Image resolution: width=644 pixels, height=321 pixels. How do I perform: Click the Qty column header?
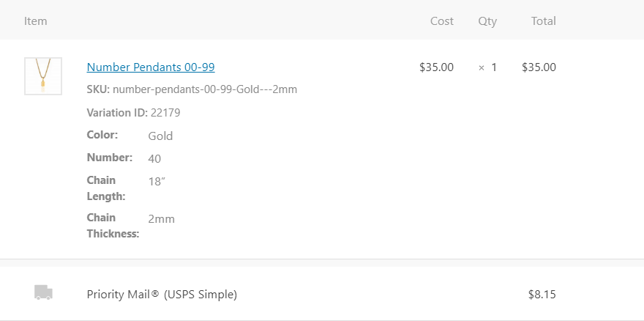(x=487, y=21)
